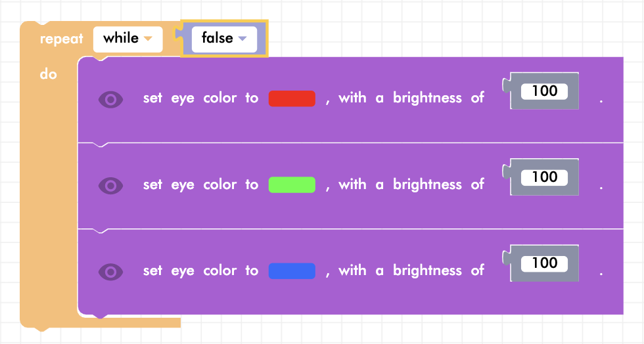The height and width of the screenshot is (344, 644).
Task: Edit brightness value in red block
Action: point(544,91)
